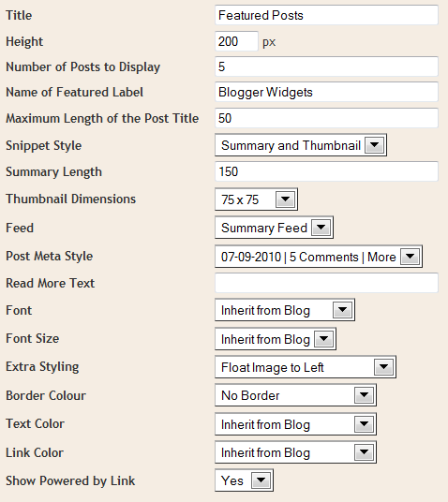Click the Summary Length field
The height and width of the screenshot is (502, 448).
[x=326, y=171]
